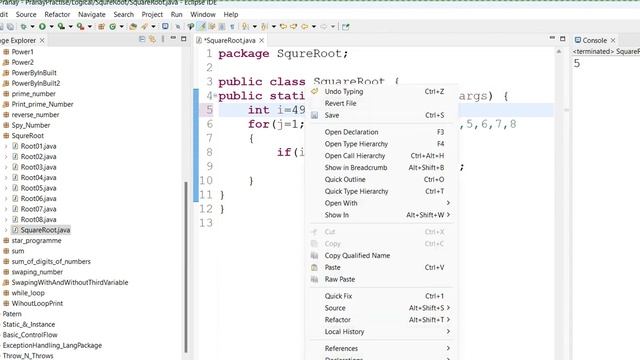Image resolution: width=640 pixels, height=360 pixels.
Task: Click the Next Annotation toolbar icon
Action: tap(245, 27)
